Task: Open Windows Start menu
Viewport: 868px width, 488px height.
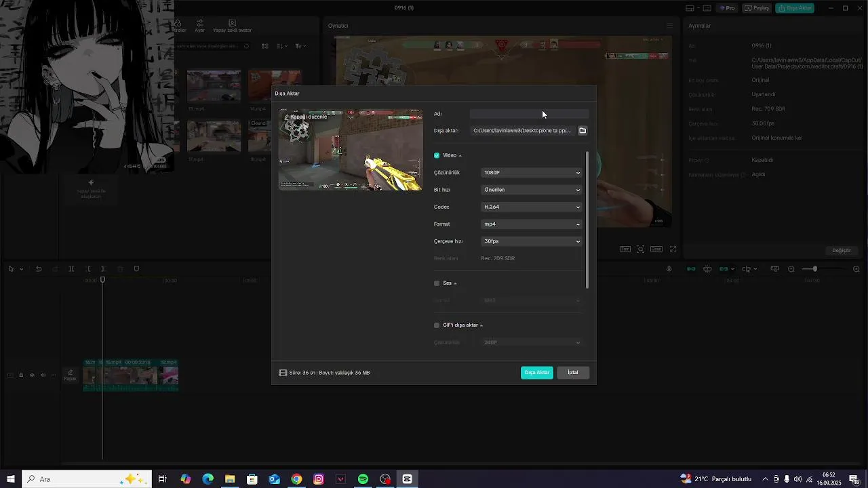Action: pos(11,479)
